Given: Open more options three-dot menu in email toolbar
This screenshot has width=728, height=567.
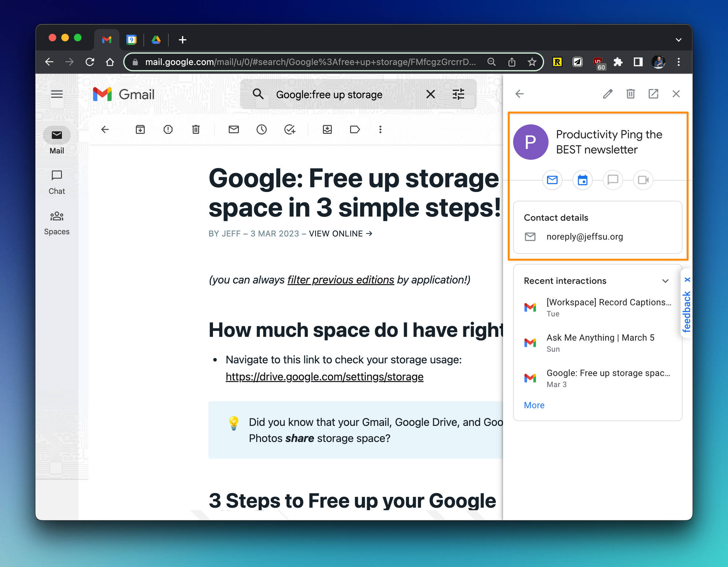Looking at the screenshot, I should (x=380, y=129).
